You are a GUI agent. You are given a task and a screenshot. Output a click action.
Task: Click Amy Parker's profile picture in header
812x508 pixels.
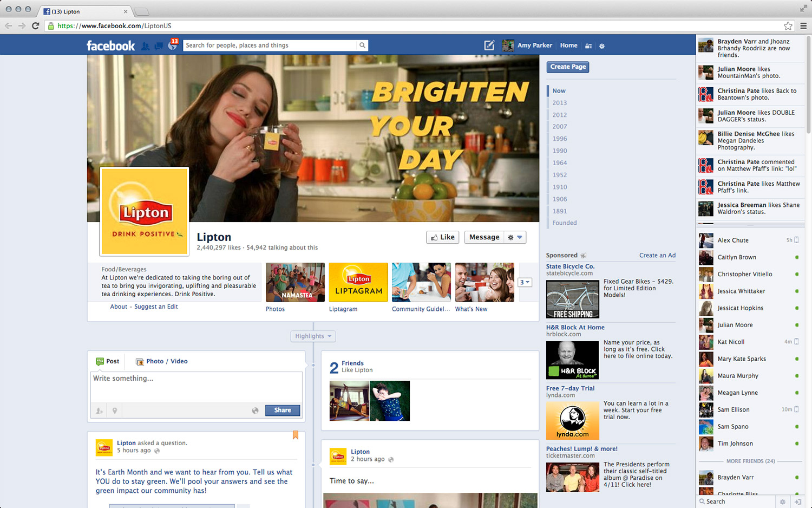(x=508, y=45)
